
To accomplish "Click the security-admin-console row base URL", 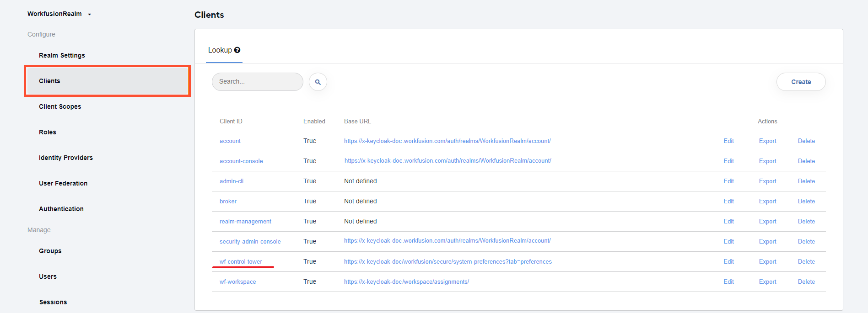I will (447, 241).
